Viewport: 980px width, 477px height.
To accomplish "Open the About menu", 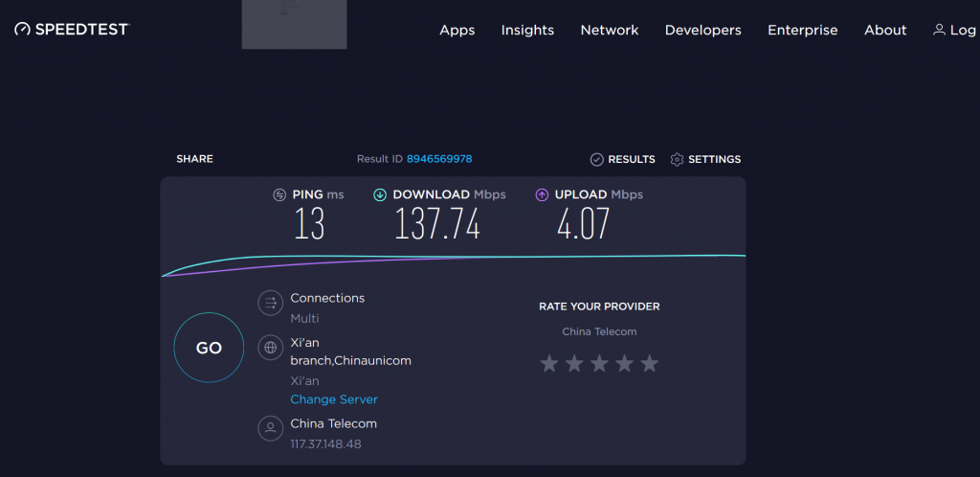I will click(x=885, y=30).
